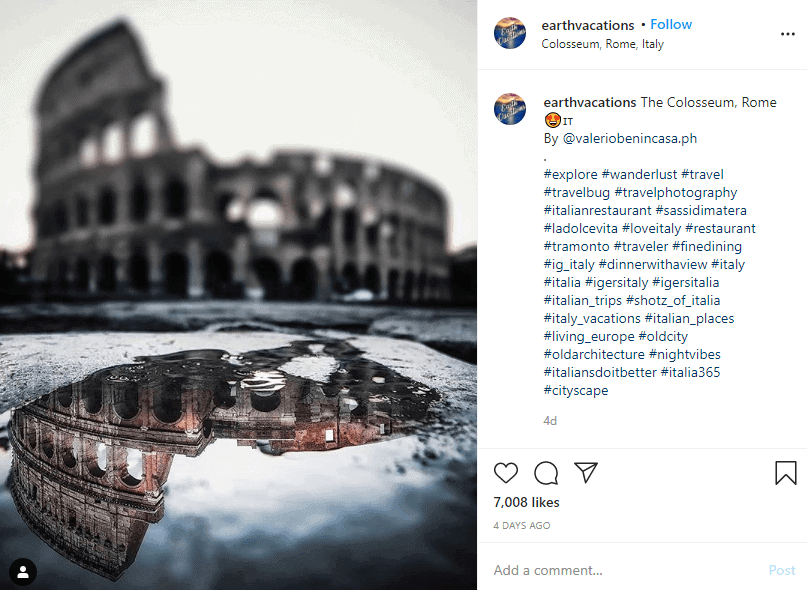Open earthvacations username in header

click(588, 25)
